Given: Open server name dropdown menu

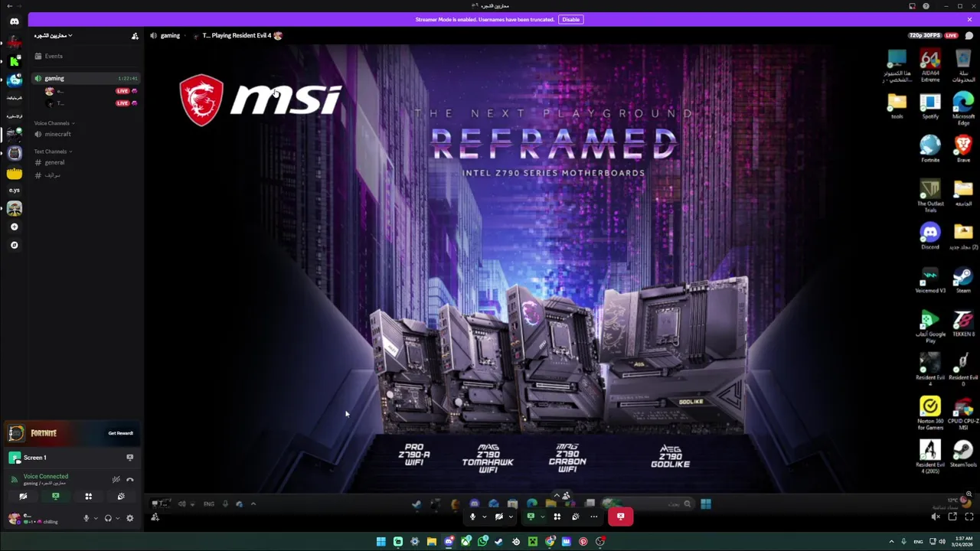Looking at the screenshot, I should pyautogui.click(x=53, y=36).
